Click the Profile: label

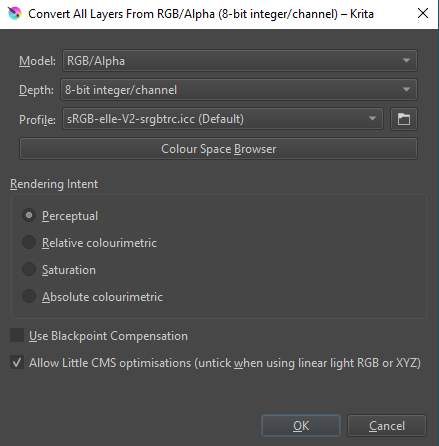click(x=37, y=119)
